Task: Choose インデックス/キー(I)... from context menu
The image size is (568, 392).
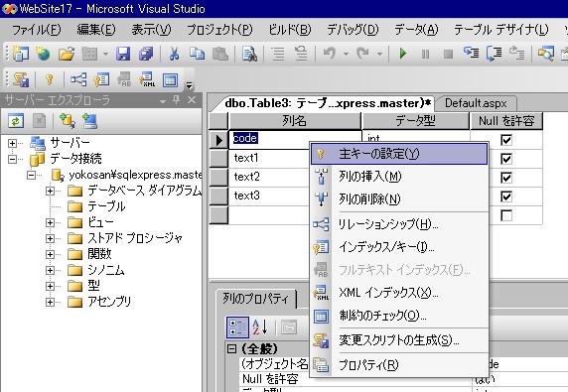Action: 399,247
